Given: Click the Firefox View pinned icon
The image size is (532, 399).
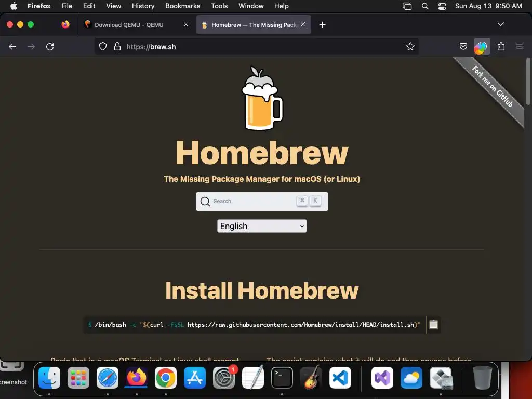Looking at the screenshot, I should [x=65, y=24].
